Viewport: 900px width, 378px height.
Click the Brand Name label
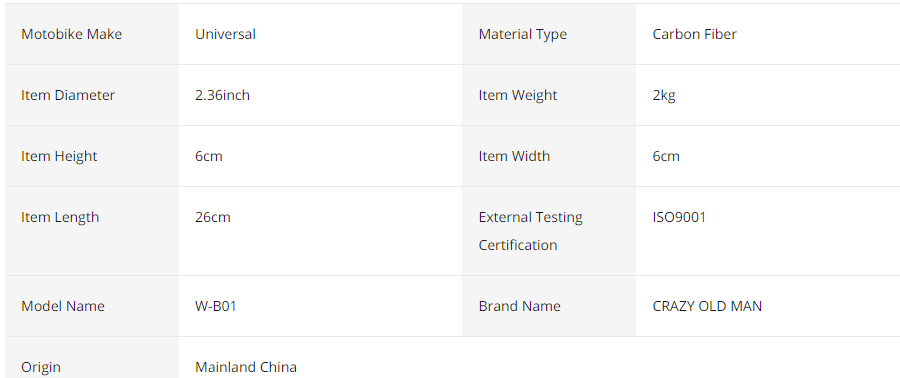pyautogui.click(x=519, y=306)
